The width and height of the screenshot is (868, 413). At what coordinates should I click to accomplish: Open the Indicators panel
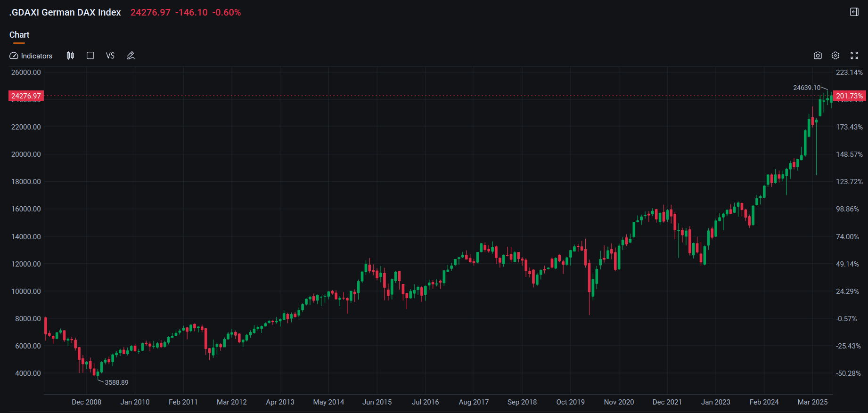[31, 56]
